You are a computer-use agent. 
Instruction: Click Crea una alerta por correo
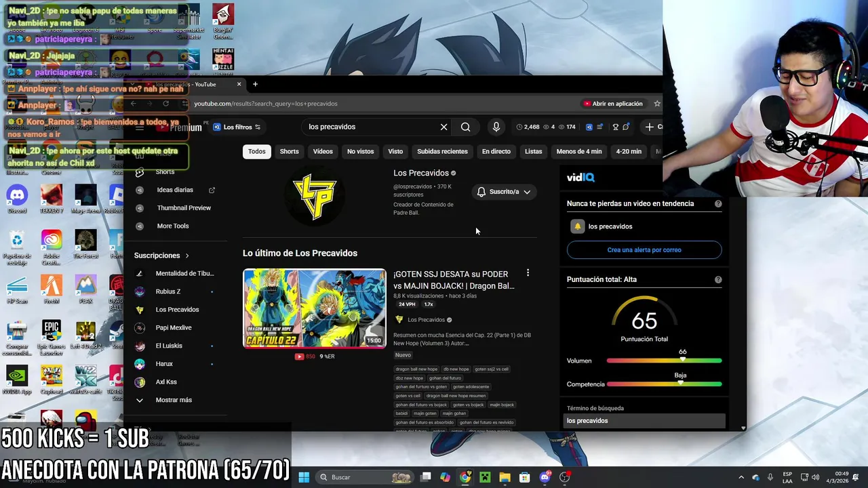[x=644, y=250]
